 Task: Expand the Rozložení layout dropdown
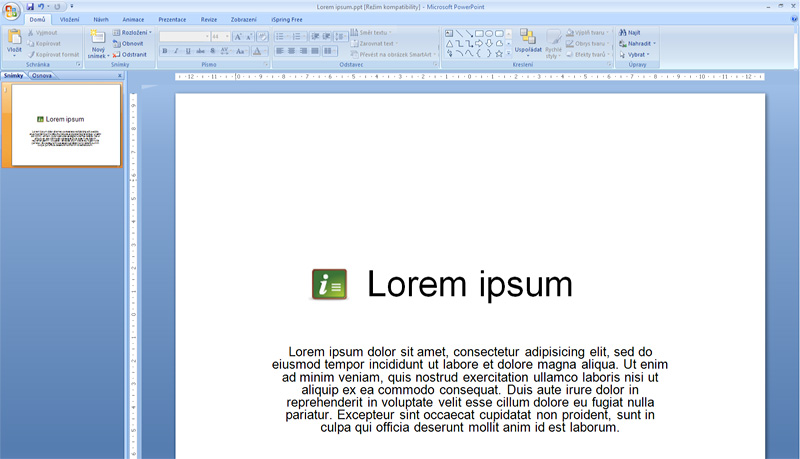tap(132, 33)
